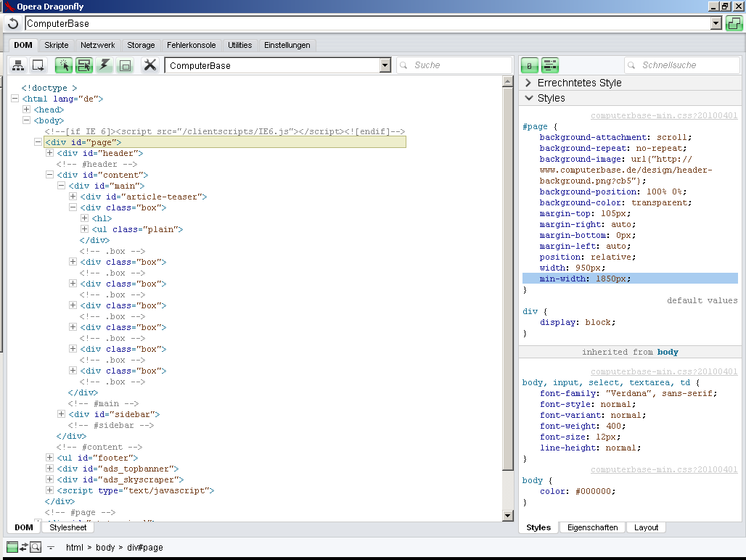
Task: Expand the div id="ads_topbanner" node
Action: pos(49,469)
